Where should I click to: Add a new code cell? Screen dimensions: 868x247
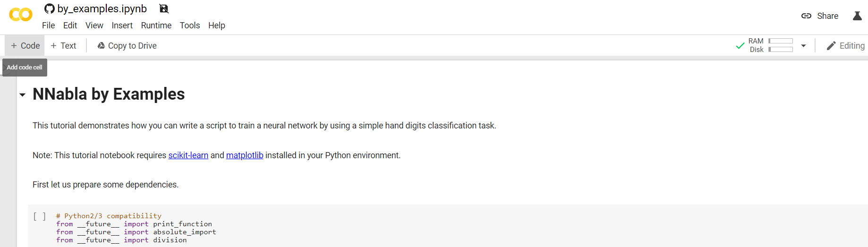[x=25, y=46]
